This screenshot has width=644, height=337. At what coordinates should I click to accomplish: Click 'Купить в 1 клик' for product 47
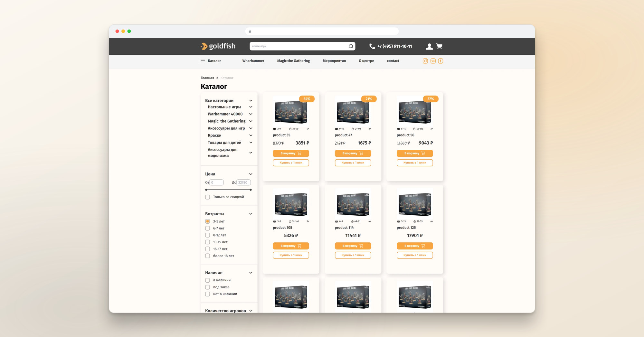[x=353, y=163]
